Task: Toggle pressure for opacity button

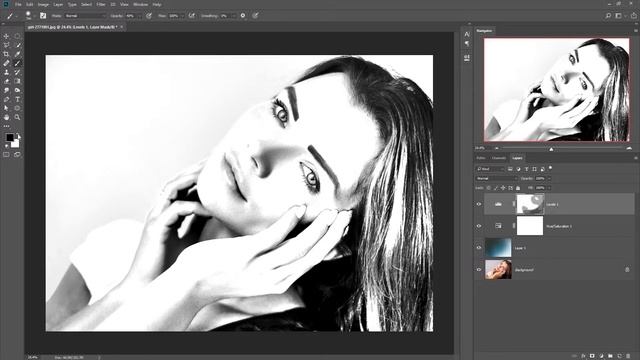Action: 149,16
